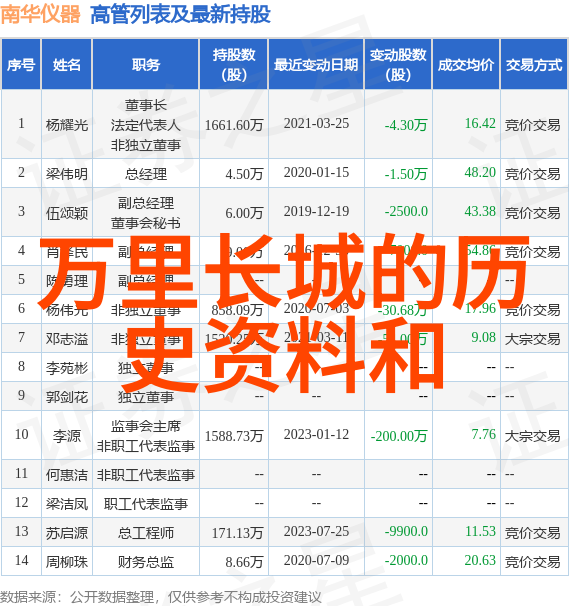Select 周柳珠 in the last row
The image size is (569, 606).
click(x=66, y=562)
